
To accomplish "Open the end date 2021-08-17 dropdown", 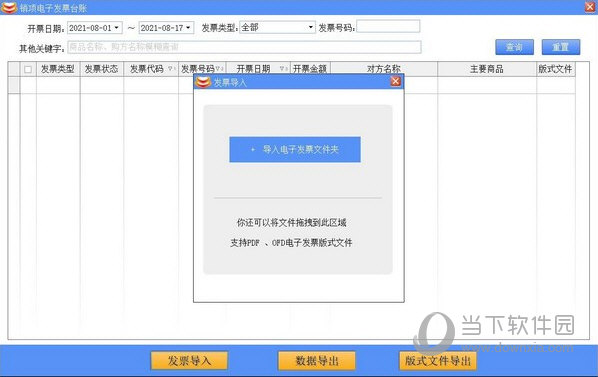I will [x=188, y=28].
